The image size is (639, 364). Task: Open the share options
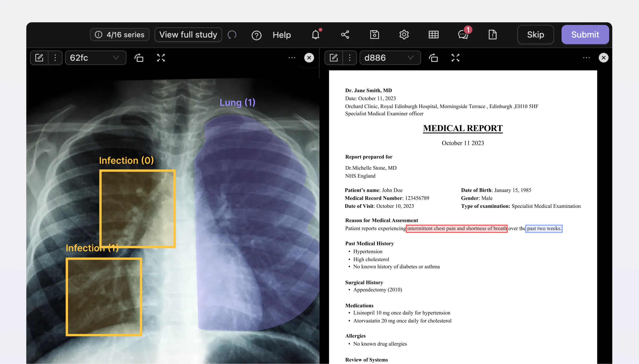click(x=345, y=35)
